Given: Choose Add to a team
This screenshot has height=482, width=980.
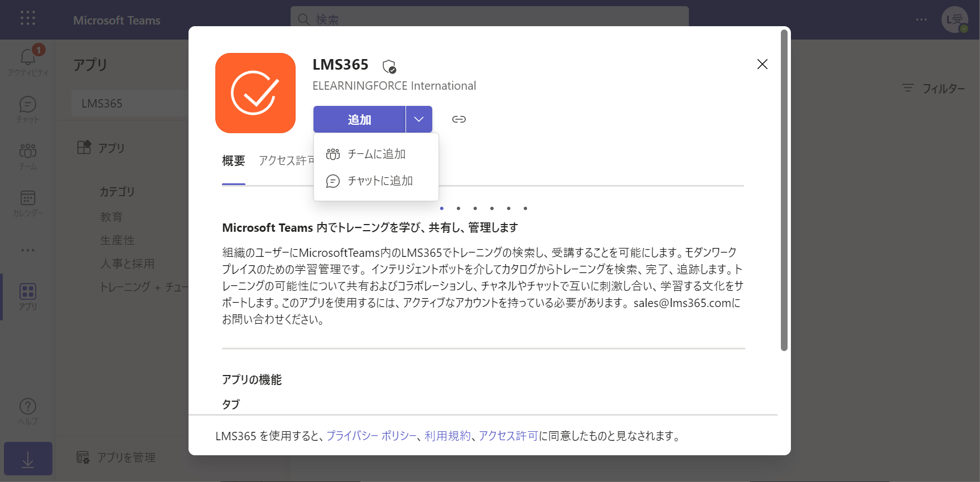Looking at the screenshot, I should coord(376,154).
